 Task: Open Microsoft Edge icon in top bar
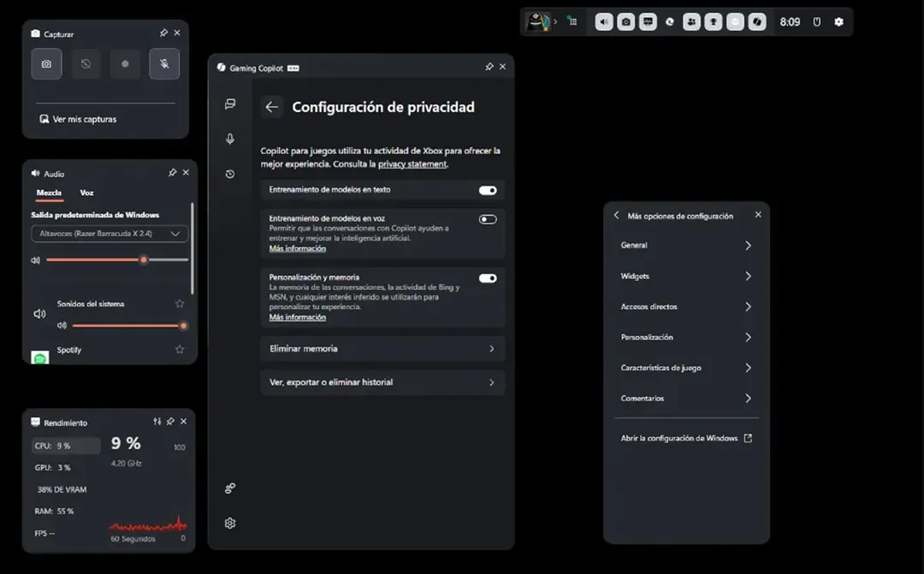pos(669,21)
